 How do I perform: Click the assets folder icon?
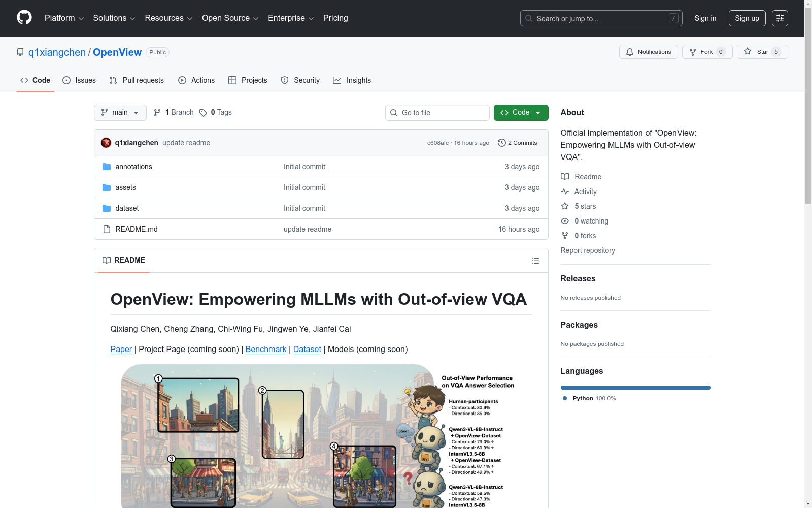point(107,187)
